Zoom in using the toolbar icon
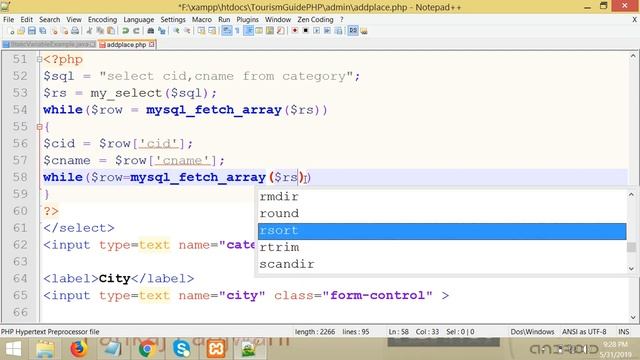Image resolution: width=640 pixels, height=360 pixels. (177, 31)
